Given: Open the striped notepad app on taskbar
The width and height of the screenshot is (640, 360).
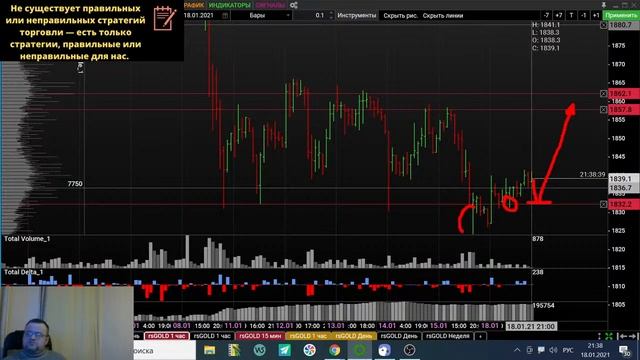Looking at the screenshot, I should pyautogui.click(x=234, y=350).
